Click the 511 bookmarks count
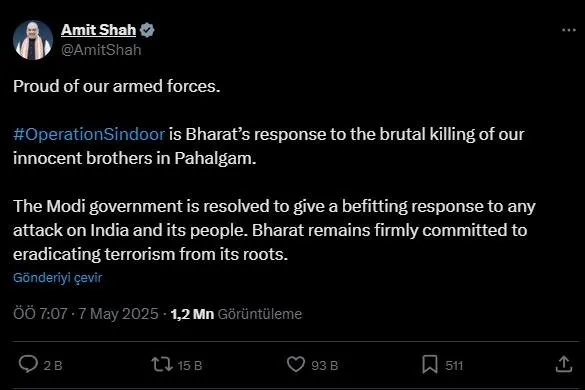585x390 pixels. tap(454, 365)
